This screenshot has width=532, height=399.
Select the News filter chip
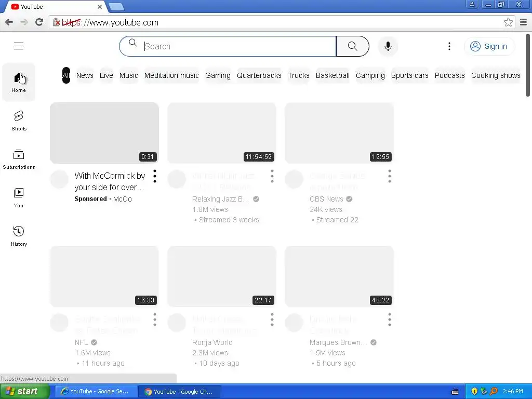[x=85, y=75]
